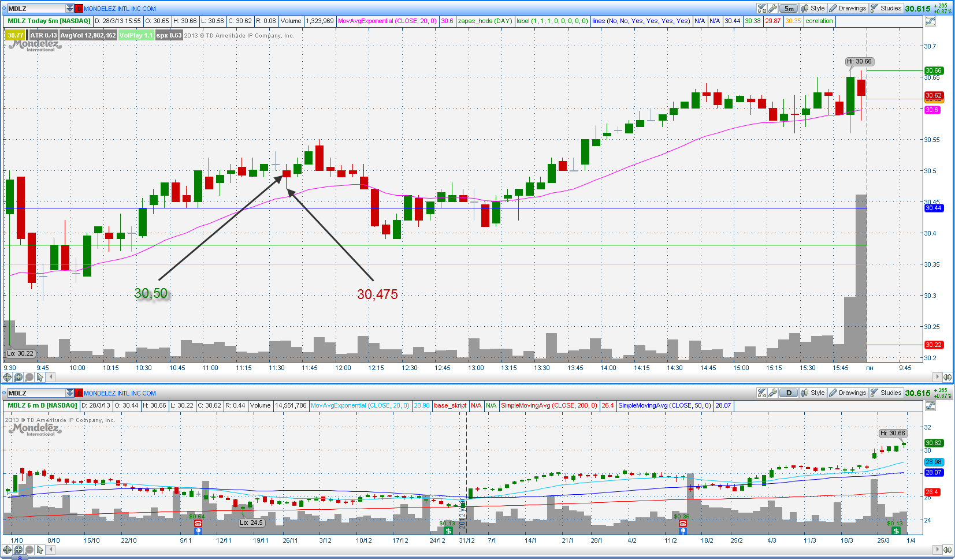
Task: Toggle the curve-fit icon in lower chart
Action: click(930, 406)
